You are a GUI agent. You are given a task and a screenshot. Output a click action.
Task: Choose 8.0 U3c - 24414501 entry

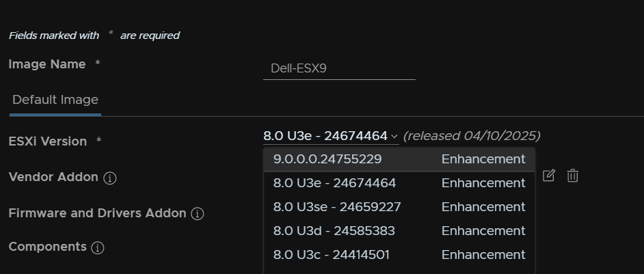[399, 255]
